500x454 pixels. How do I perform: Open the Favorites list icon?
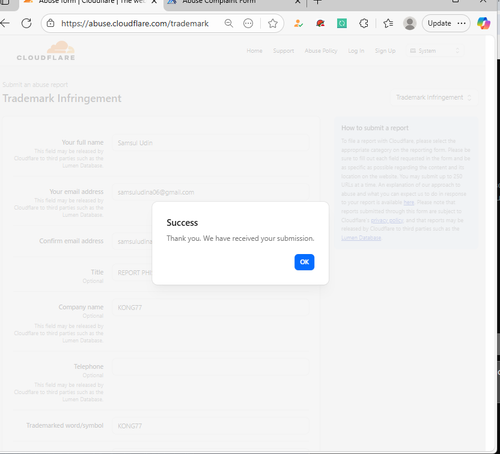coord(388,23)
